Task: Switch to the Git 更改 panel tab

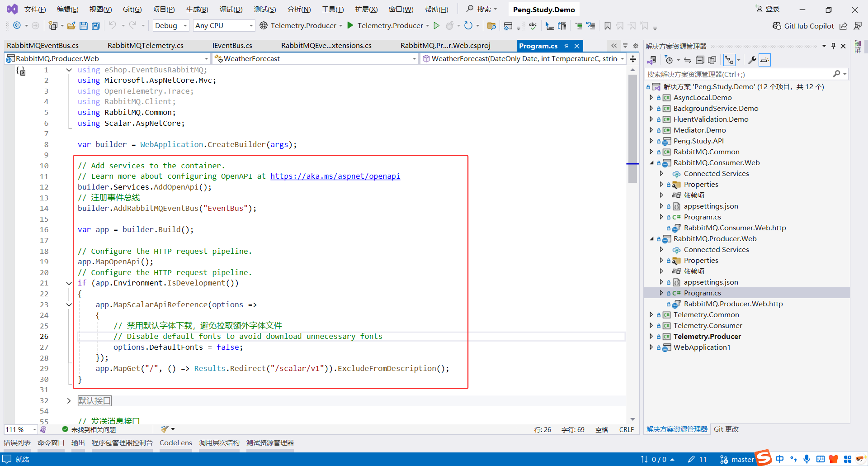Action: [726, 429]
